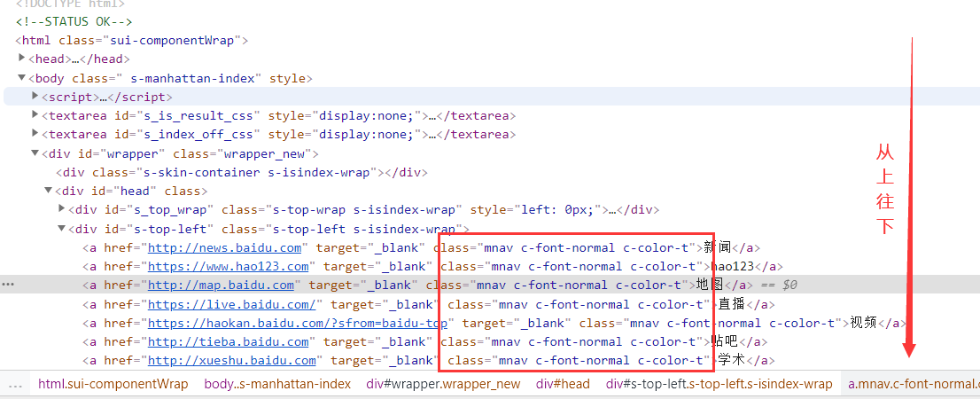Viewport: 980px width, 399px height.
Task: Click the 贴吧 anchor text
Action: click(725, 341)
